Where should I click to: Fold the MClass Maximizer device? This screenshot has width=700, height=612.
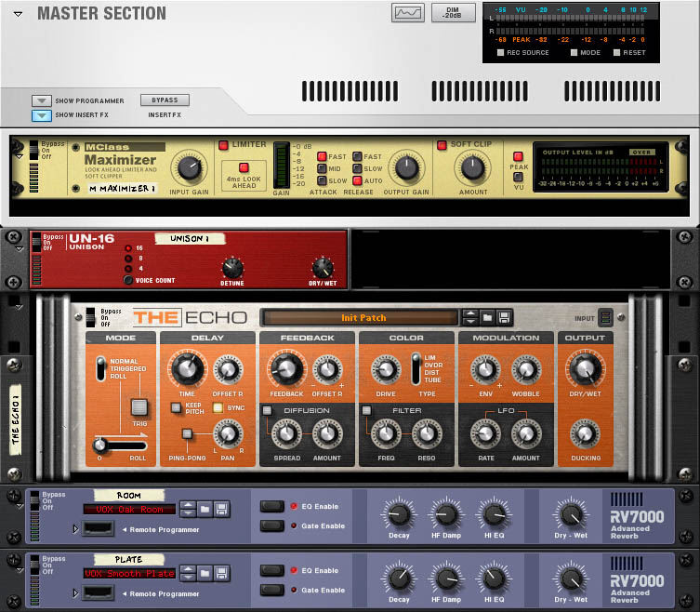click(20, 157)
